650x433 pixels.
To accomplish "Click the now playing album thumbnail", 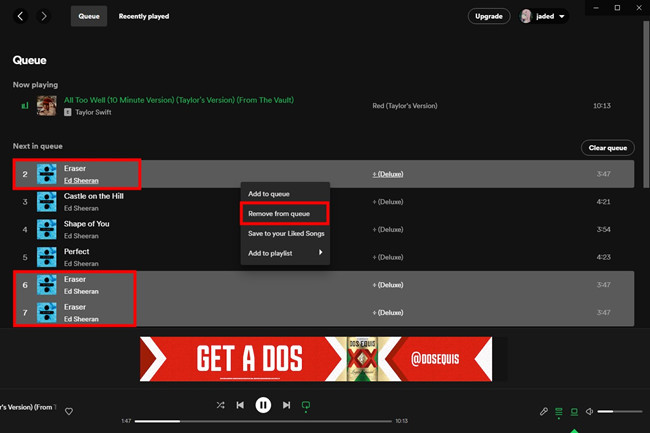I will coord(46,106).
